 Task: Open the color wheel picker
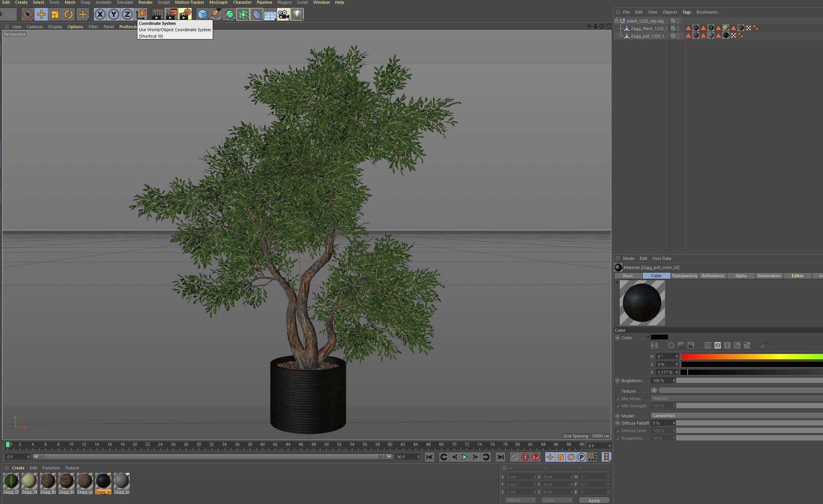671,345
